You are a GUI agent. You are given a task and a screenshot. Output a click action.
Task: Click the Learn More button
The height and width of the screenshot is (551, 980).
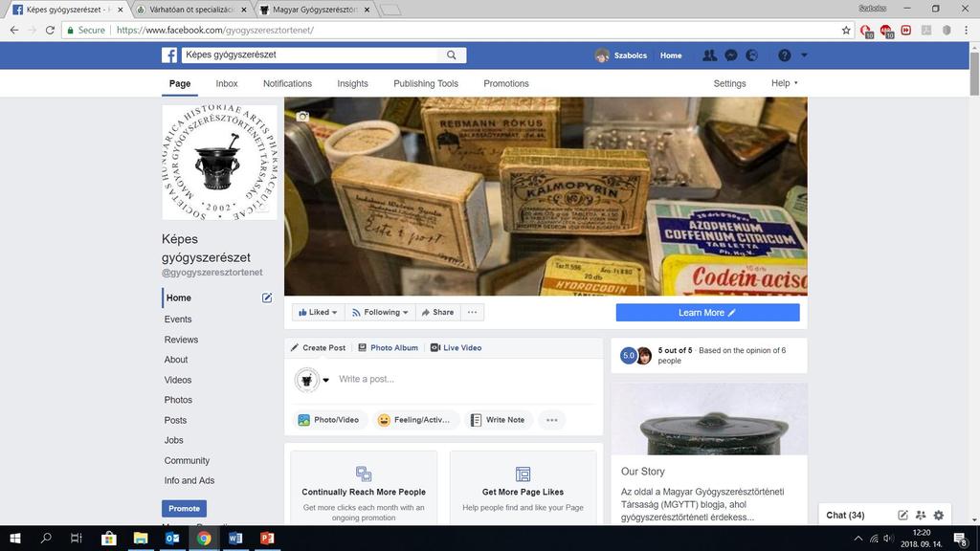click(x=707, y=313)
